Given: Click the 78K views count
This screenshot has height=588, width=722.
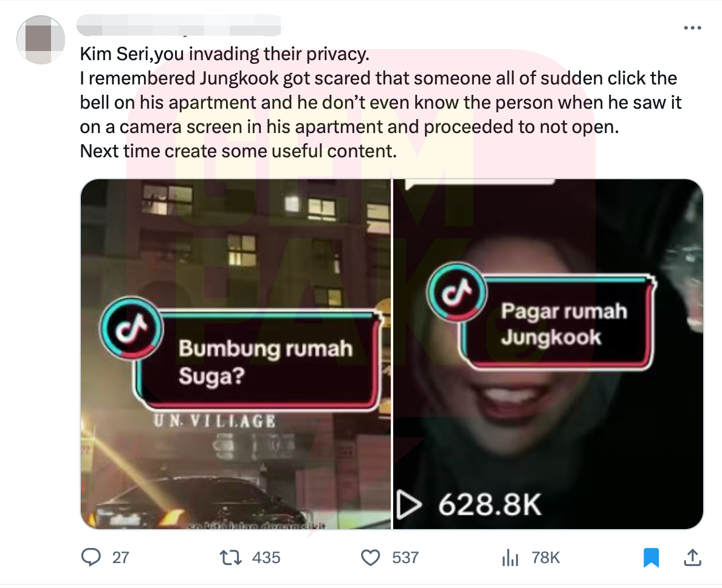Looking at the screenshot, I should (x=546, y=558).
